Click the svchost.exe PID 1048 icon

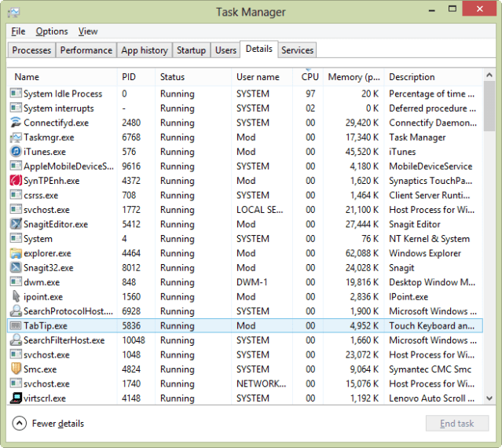coord(16,354)
